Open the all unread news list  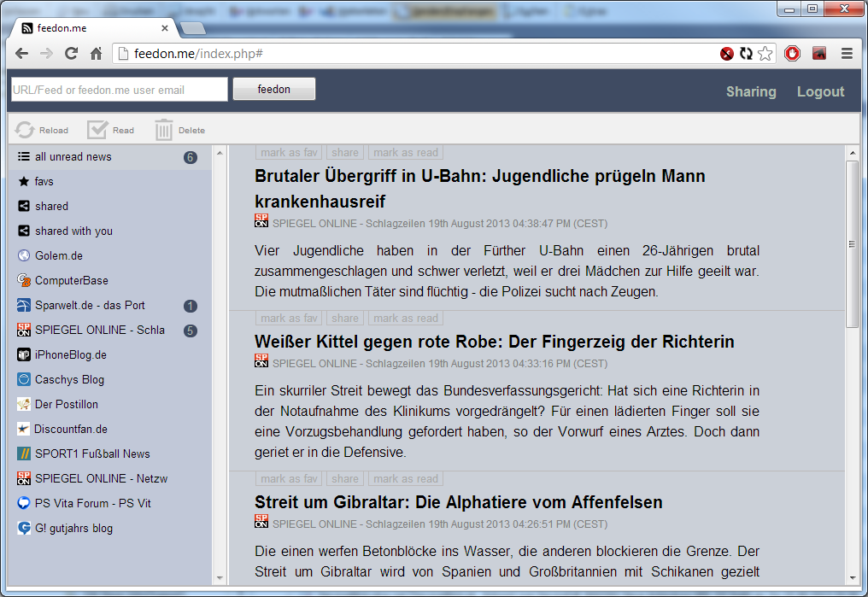pyautogui.click(x=109, y=156)
